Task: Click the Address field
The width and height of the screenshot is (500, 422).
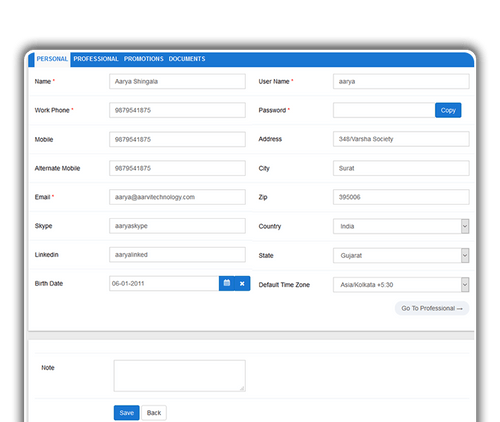Action: (401, 139)
